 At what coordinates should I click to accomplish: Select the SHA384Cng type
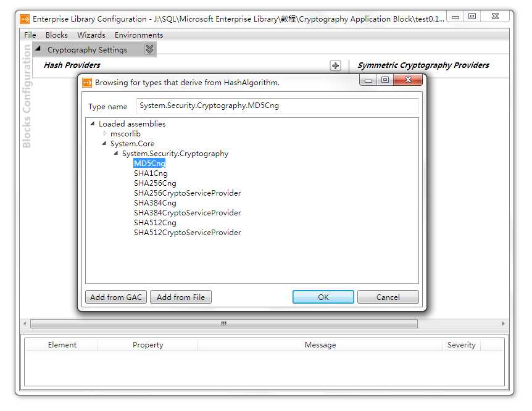(155, 202)
